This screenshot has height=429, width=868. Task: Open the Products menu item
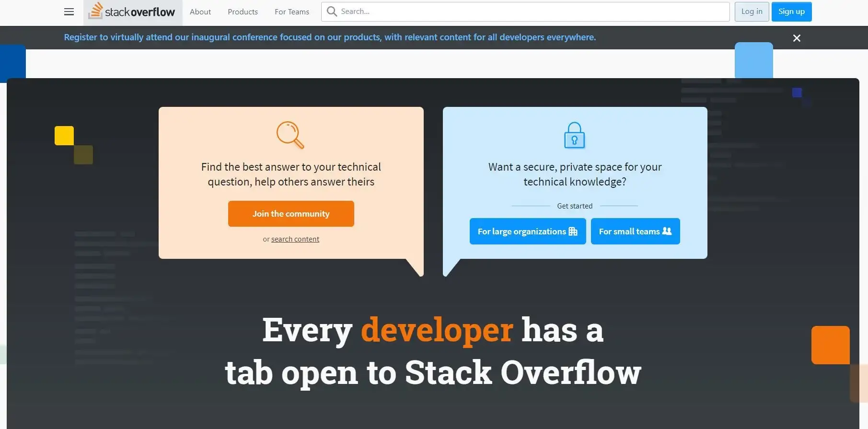tap(243, 12)
